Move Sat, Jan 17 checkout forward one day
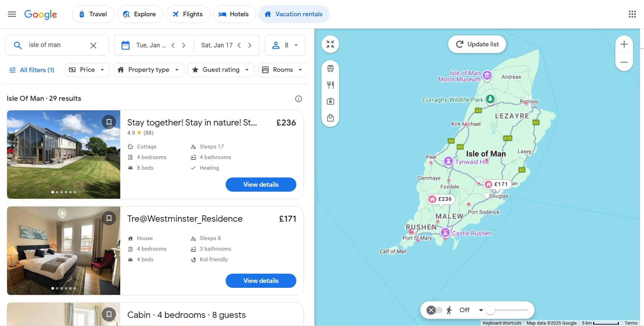The image size is (644, 326). pos(250,45)
